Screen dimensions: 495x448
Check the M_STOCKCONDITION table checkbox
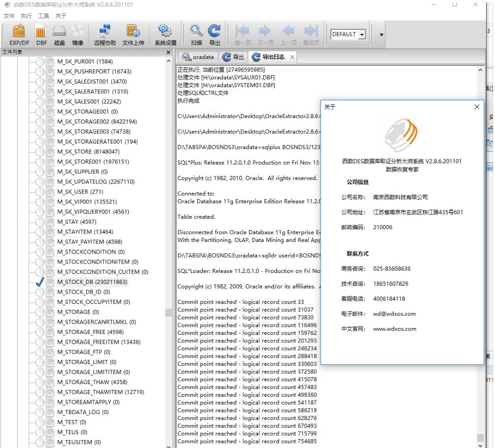coord(40,252)
